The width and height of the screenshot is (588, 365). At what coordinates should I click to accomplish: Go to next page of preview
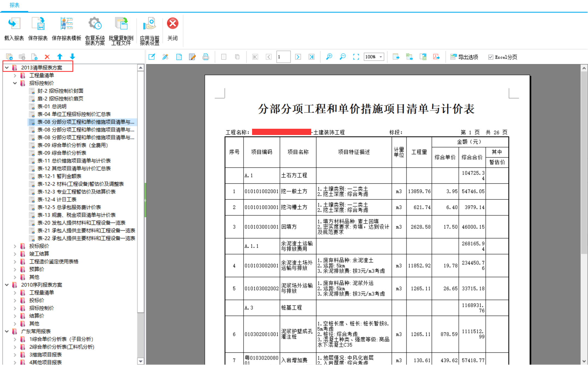(298, 57)
